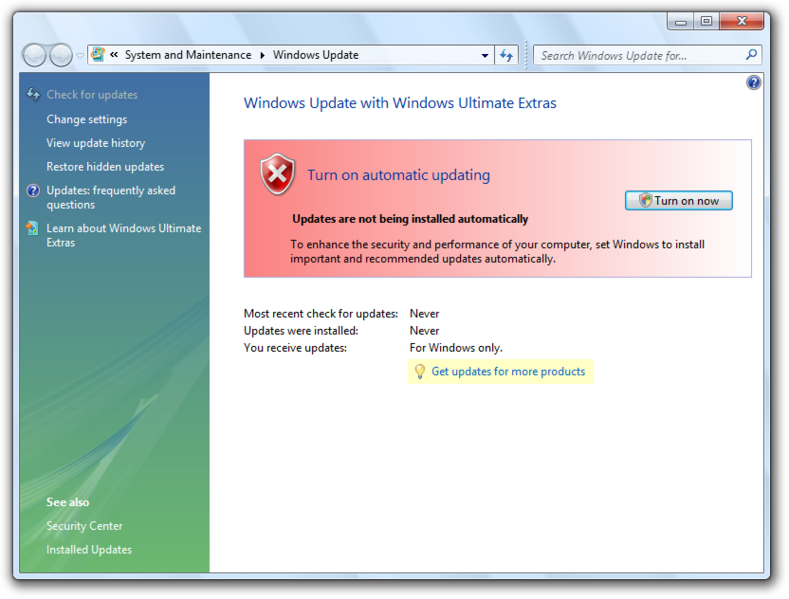Click 'Updates are not being installed automatically' text
This screenshot has width=789, height=599.
click(410, 219)
